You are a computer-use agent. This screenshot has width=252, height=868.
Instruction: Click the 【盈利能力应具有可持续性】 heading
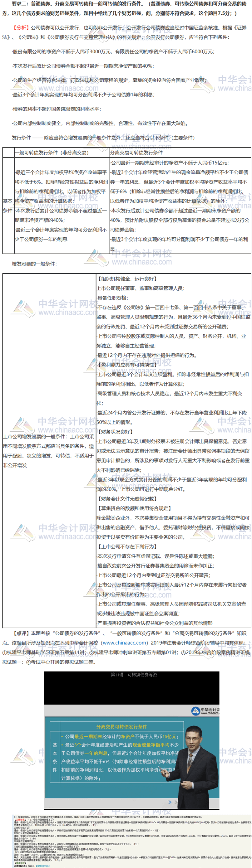point(127,365)
